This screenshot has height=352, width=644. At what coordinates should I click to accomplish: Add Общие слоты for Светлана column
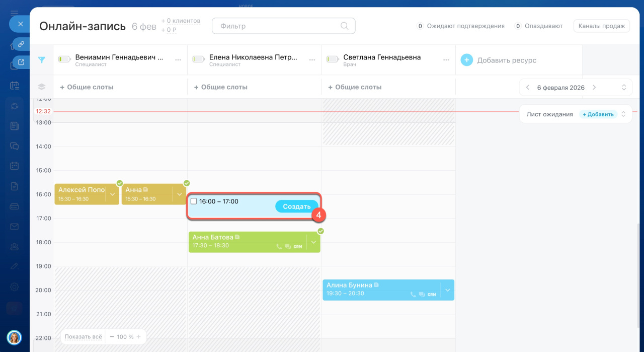[x=355, y=87]
